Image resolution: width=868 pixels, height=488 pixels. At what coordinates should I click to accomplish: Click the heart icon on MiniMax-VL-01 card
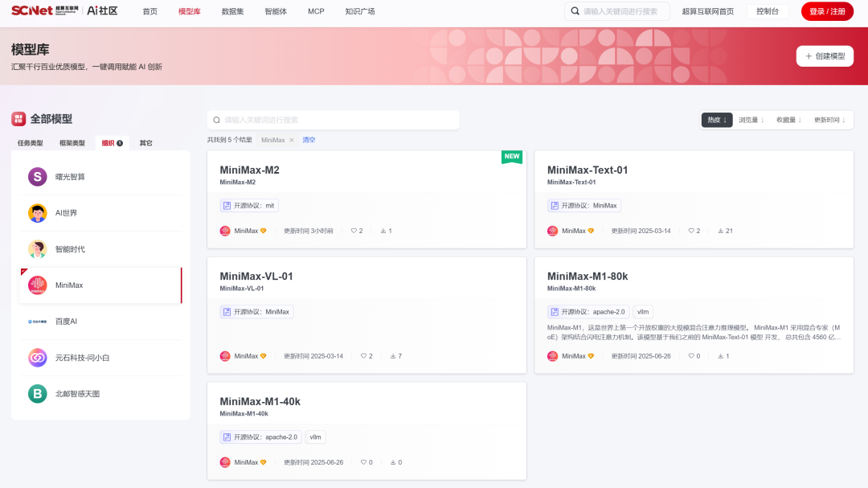363,356
